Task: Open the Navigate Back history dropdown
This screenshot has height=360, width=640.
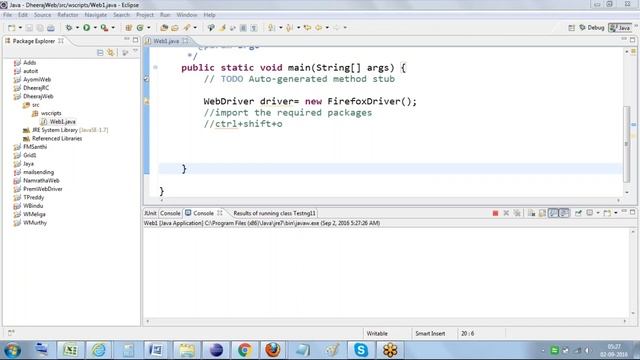Action: [x=327, y=28]
